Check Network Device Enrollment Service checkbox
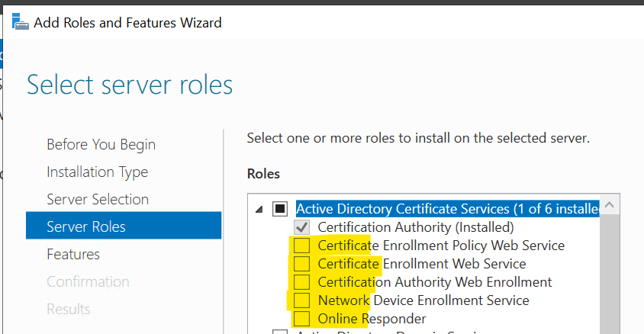Image resolution: width=644 pixels, height=334 pixels. (x=301, y=300)
